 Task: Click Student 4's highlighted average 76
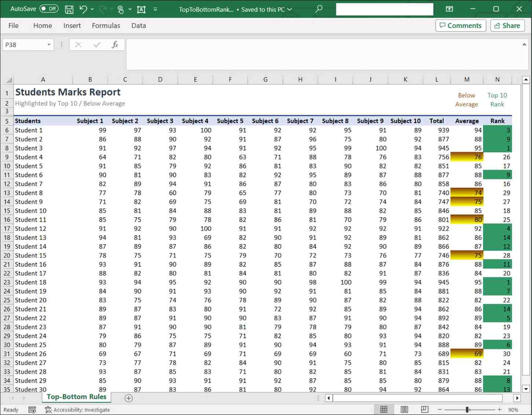[x=467, y=157]
